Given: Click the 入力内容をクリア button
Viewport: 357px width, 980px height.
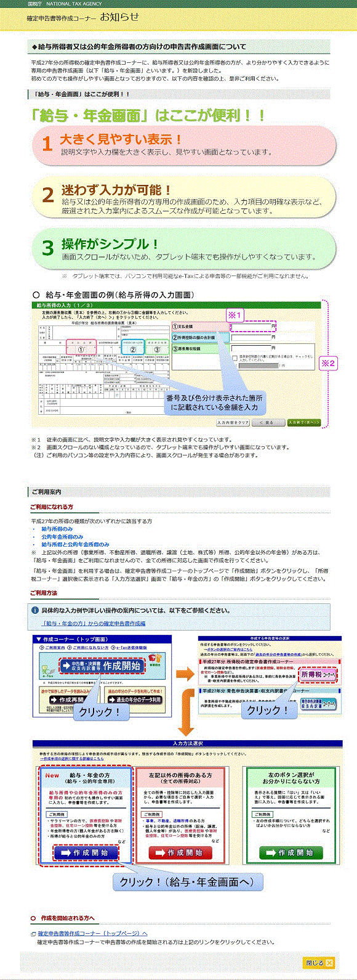Looking at the screenshot, I should pos(233,423).
